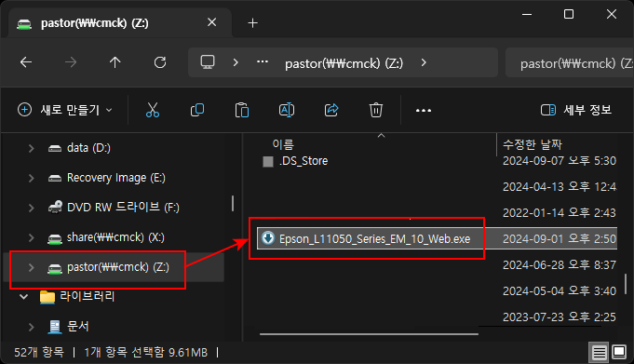
Task: Click date 2024-09-07 오후 5:30
Action: pyautogui.click(x=560, y=161)
